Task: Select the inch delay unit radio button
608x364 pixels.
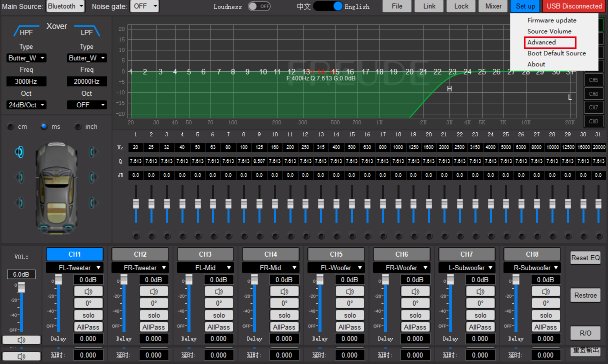Action: click(x=78, y=127)
